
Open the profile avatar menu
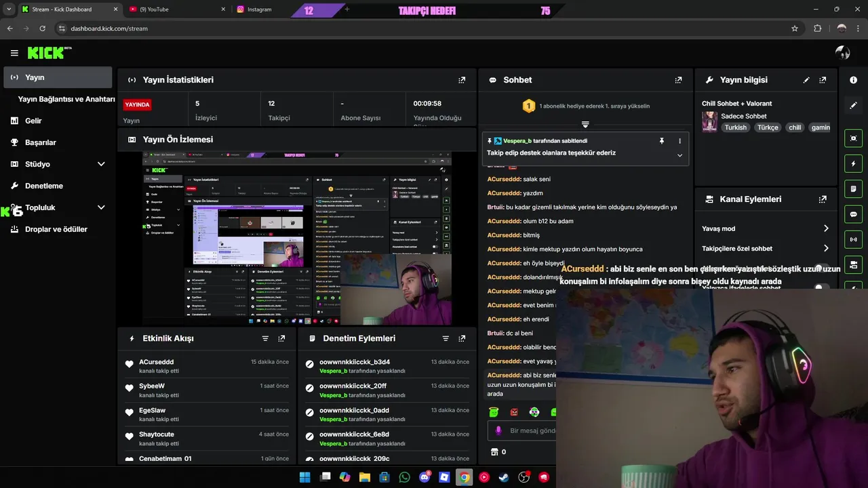843,53
